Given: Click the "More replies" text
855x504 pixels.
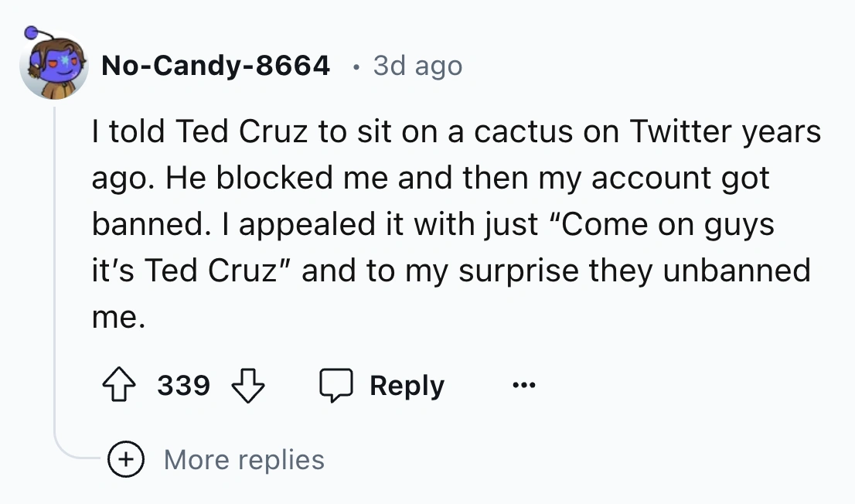Looking at the screenshot, I should 244,460.
